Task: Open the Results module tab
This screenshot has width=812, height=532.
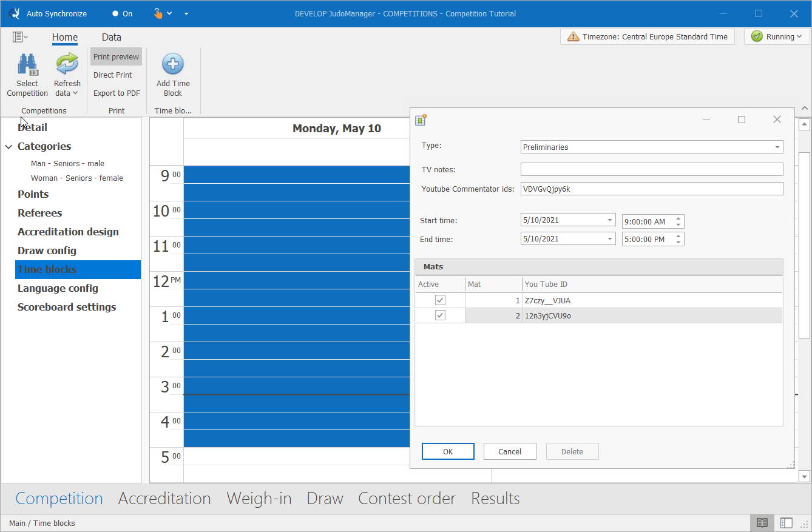Action: (496, 499)
